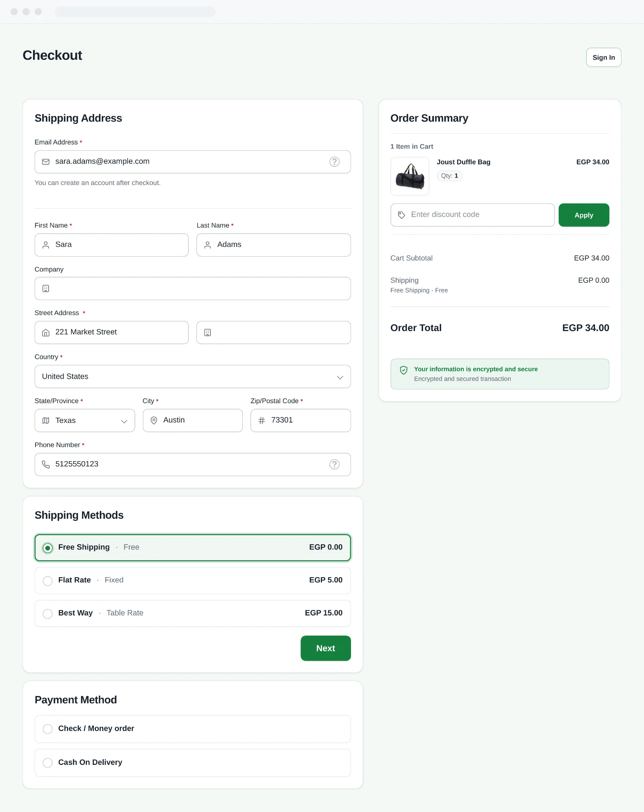644x812 pixels.
Task: Click the phone icon in Phone Number field
Action: point(46,465)
